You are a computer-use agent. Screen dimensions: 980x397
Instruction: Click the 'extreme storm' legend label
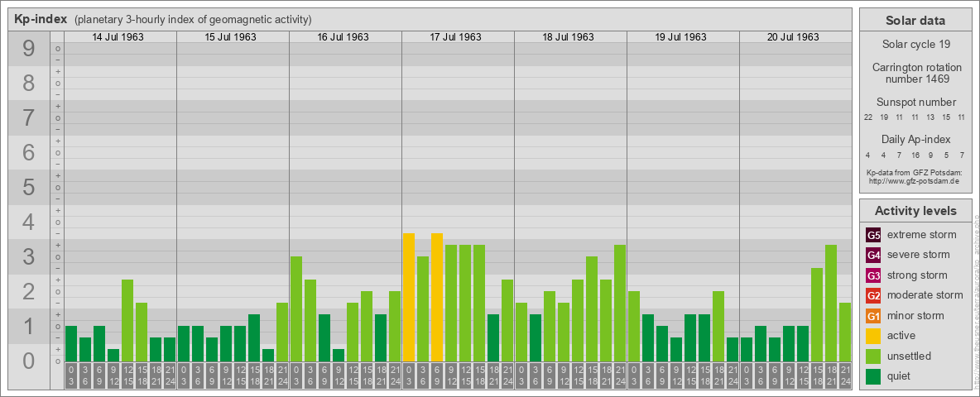coord(922,235)
